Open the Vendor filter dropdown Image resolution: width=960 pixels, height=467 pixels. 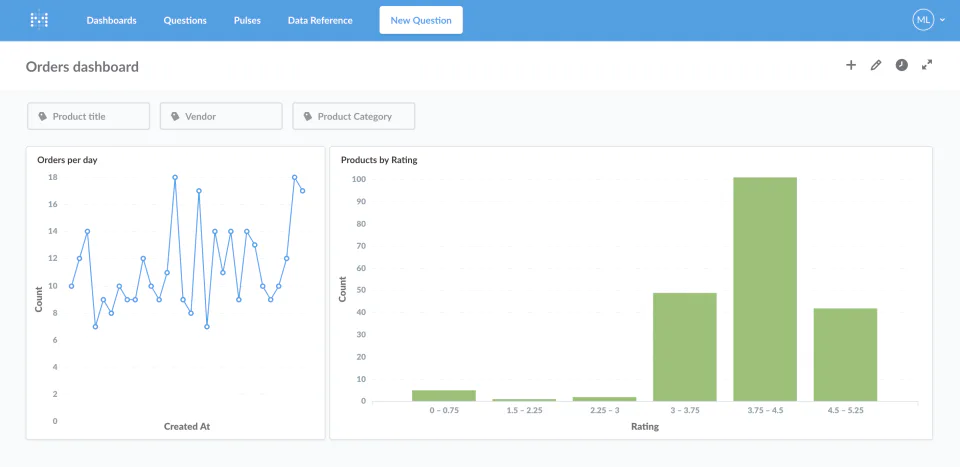tap(221, 117)
